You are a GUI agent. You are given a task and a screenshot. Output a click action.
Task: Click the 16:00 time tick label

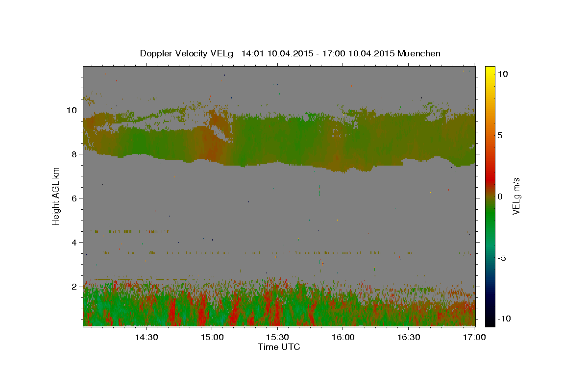tap(343, 337)
